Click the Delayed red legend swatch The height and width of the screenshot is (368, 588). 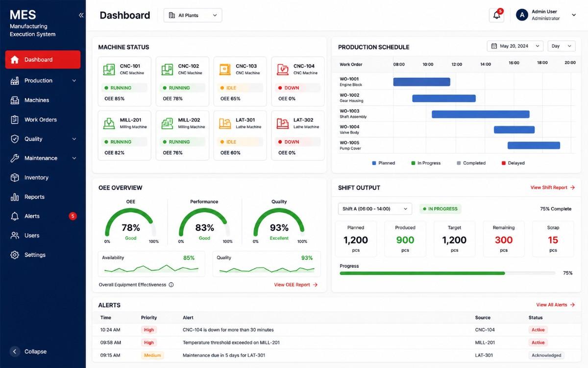click(503, 163)
